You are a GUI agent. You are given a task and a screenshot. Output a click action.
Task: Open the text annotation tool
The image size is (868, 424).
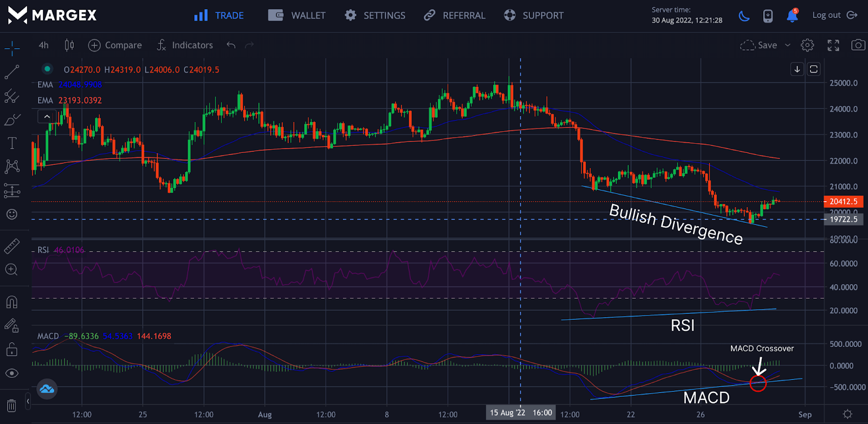[x=12, y=143]
